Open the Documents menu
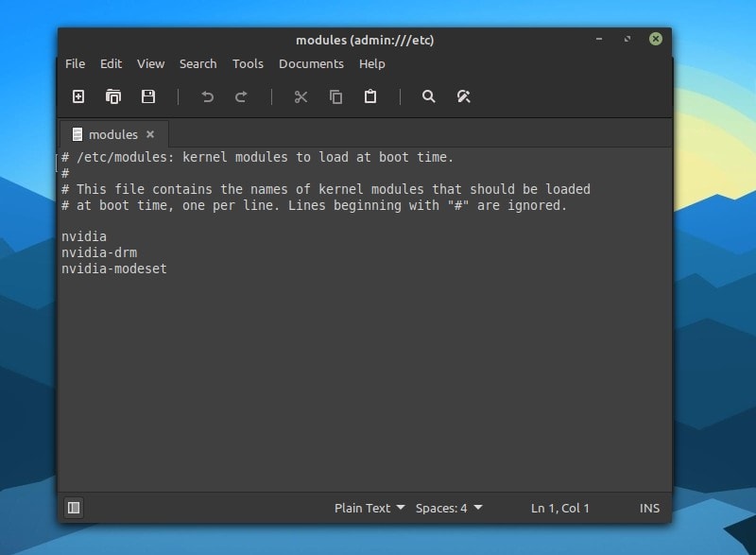Screen dimensions: 756x555 [311, 63]
